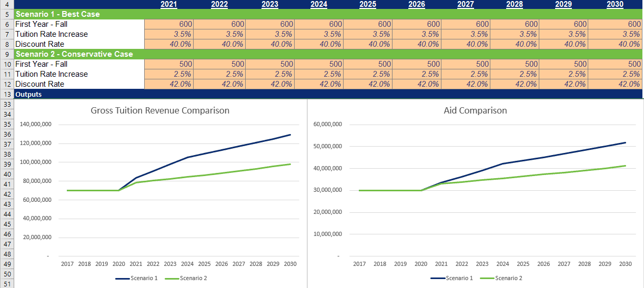Click row header 33

point(7,105)
